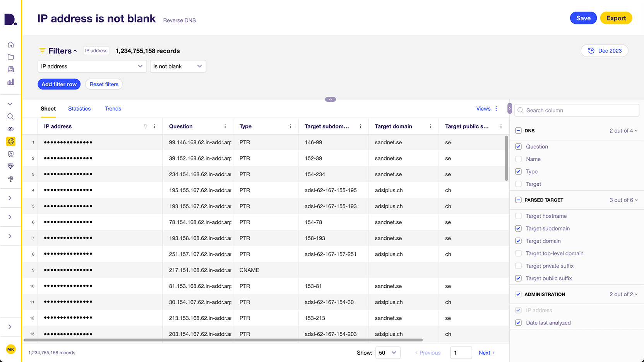
Task: Enable the Target column checkbox
Action: (519, 184)
